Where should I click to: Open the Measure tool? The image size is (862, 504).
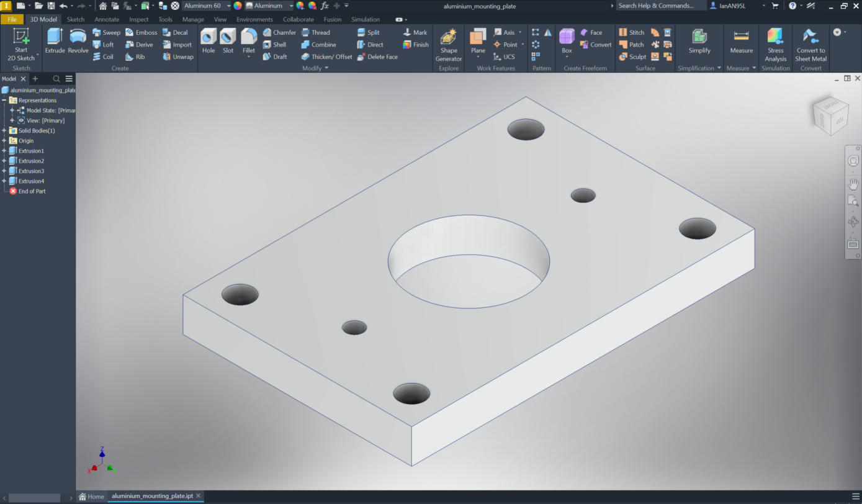741,42
